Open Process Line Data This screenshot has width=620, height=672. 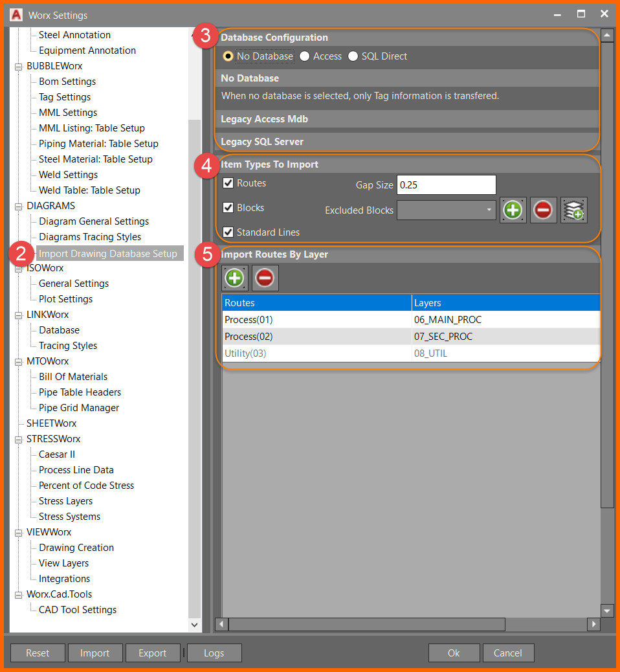(x=76, y=470)
